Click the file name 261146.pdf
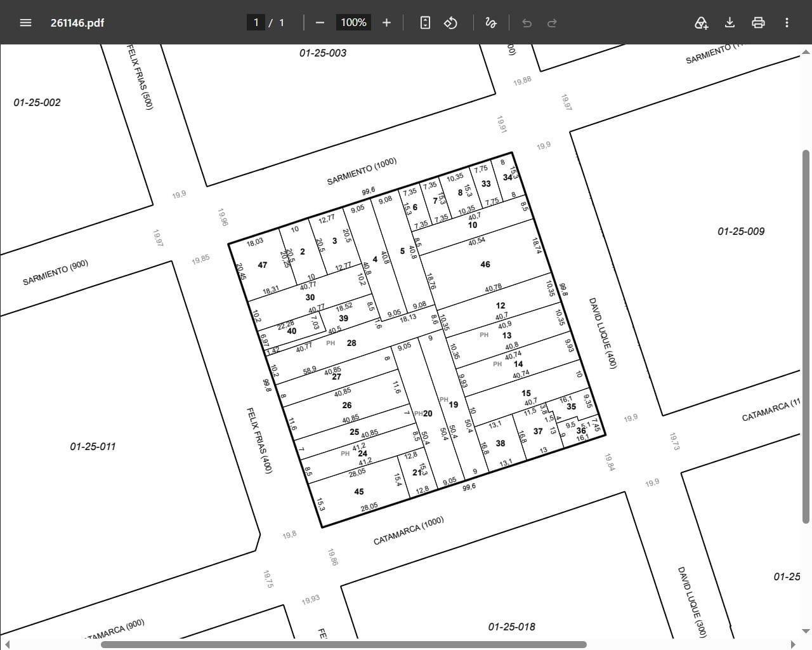This screenshot has width=812, height=650. 77,23
